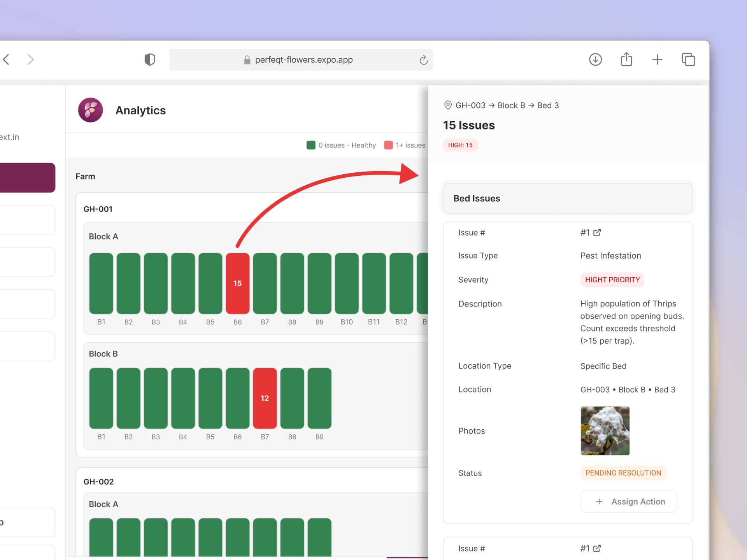
Task: Share the page using the Safari share icon
Action: pyautogui.click(x=626, y=59)
